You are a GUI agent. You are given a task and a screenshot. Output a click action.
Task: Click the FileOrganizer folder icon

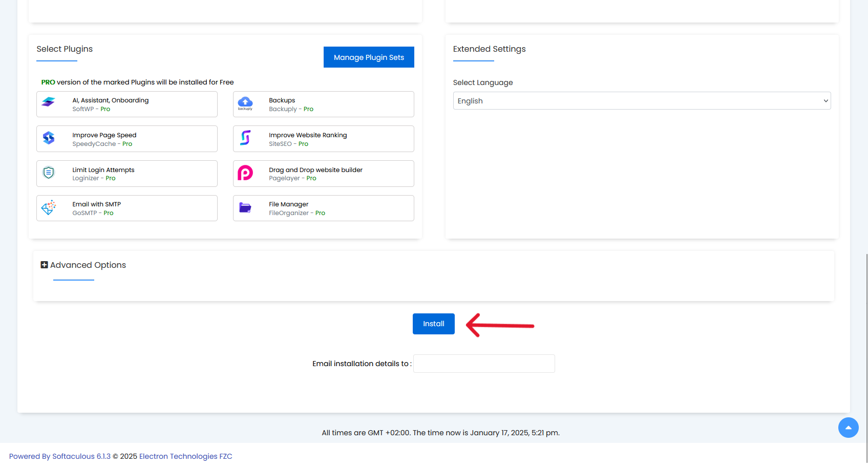(245, 208)
